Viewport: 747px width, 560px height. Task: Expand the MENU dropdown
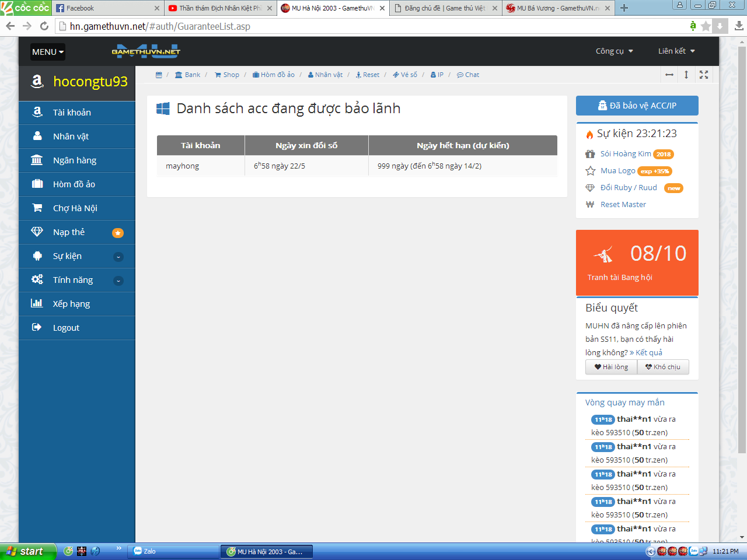point(48,52)
